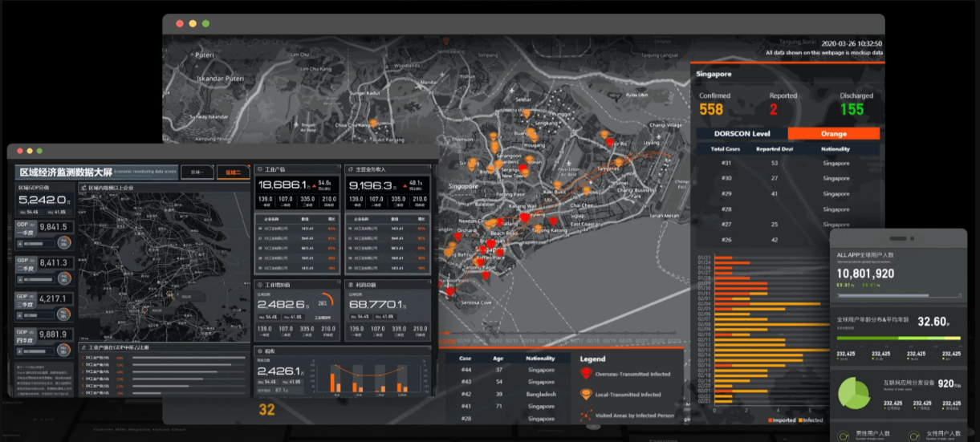Click the Orange tab in the Singapore panel
The image size is (980, 442).
click(834, 134)
